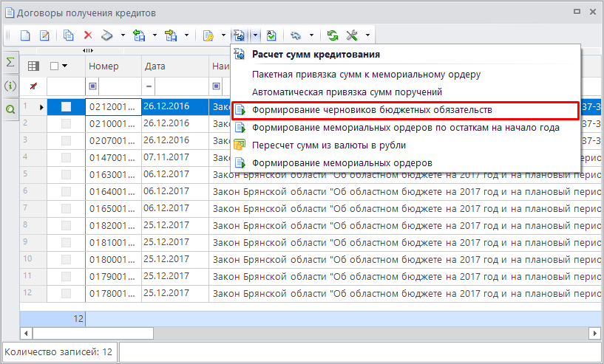
Task: Click the edit record pencil icon
Action: (x=44, y=35)
